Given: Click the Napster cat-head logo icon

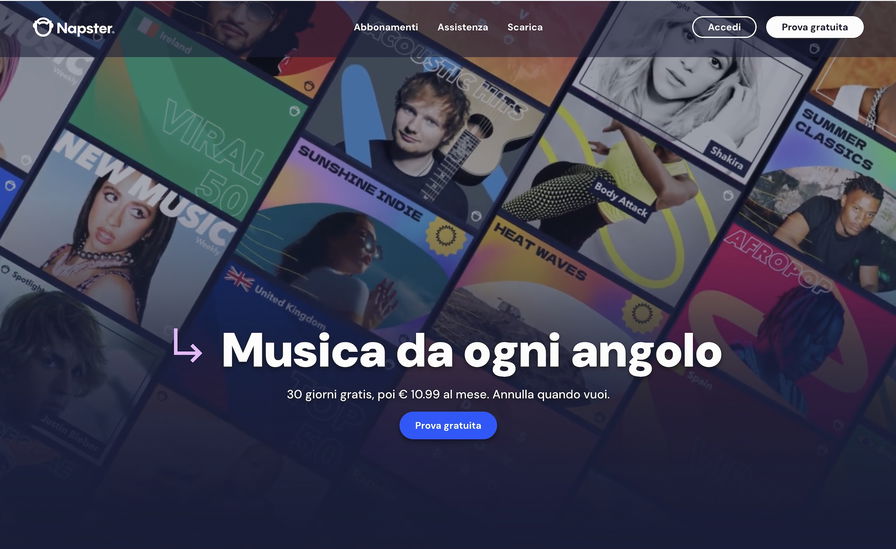Looking at the screenshot, I should pos(43,27).
